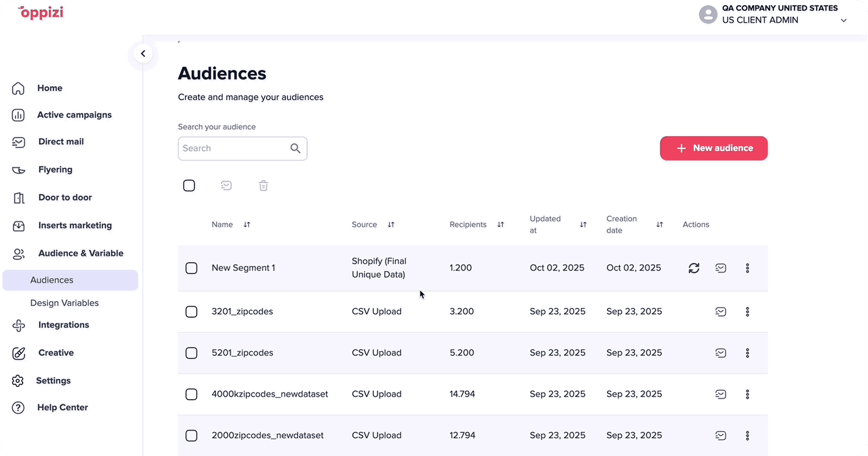Click the New Segment 1 name
Screen dimensions: 868x456
point(243,268)
